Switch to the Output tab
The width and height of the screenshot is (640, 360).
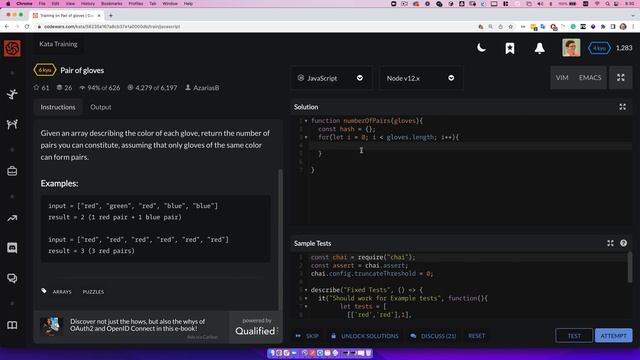100,107
